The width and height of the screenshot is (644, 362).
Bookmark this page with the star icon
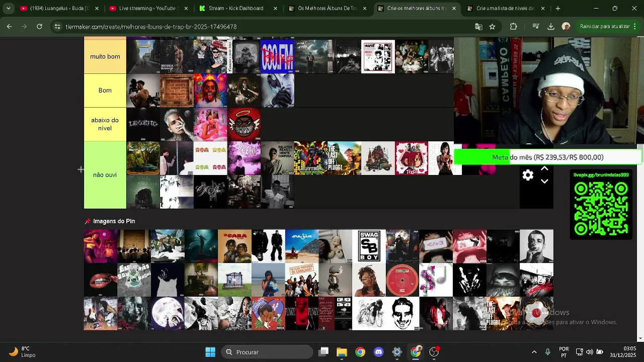pyautogui.click(x=492, y=27)
